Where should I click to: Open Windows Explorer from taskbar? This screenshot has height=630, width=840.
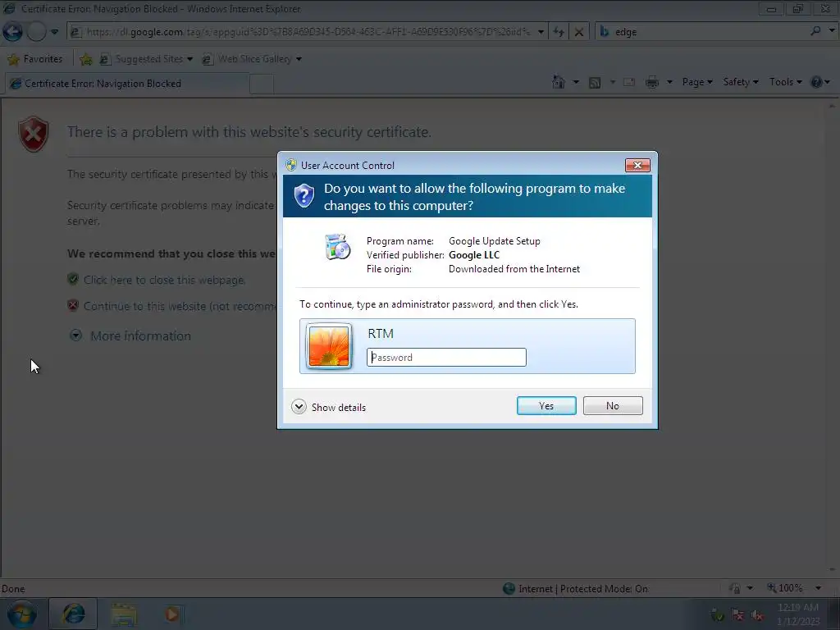tap(124, 614)
